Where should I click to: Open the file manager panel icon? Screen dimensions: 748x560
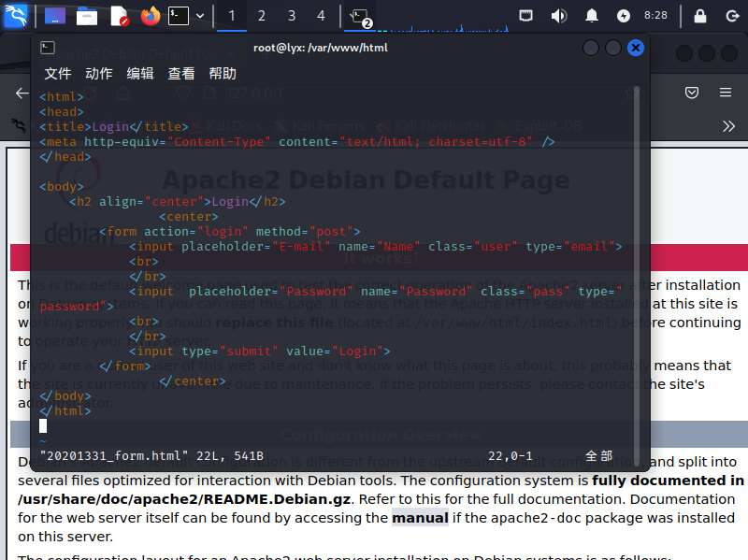87,16
